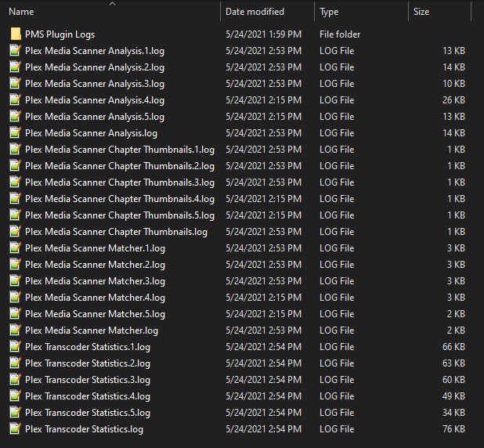Highlight name Plex Media Scanner Chapter Thumbnails.4.log
484x448 pixels.
pos(120,199)
